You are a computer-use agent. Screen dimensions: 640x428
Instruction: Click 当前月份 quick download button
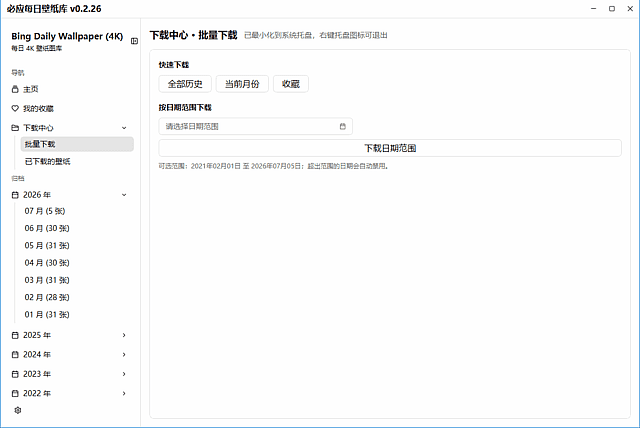[242, 84]
